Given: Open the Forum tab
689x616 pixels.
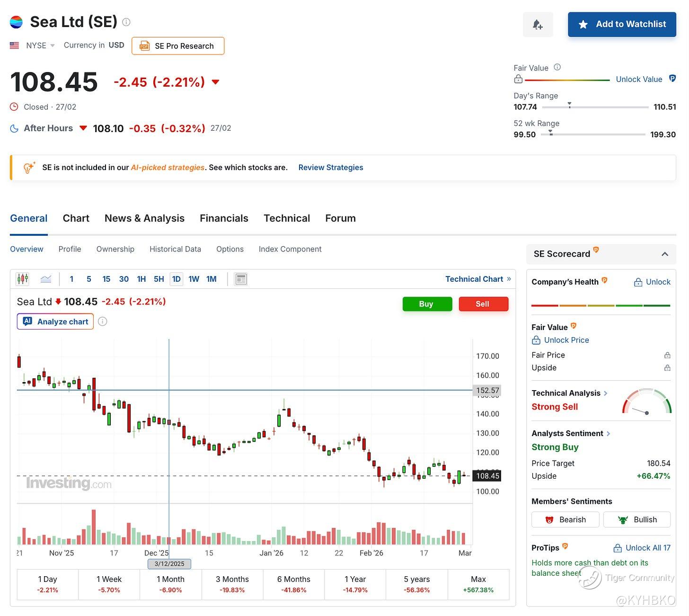Looking at the screenshot, I should (340, 218).
